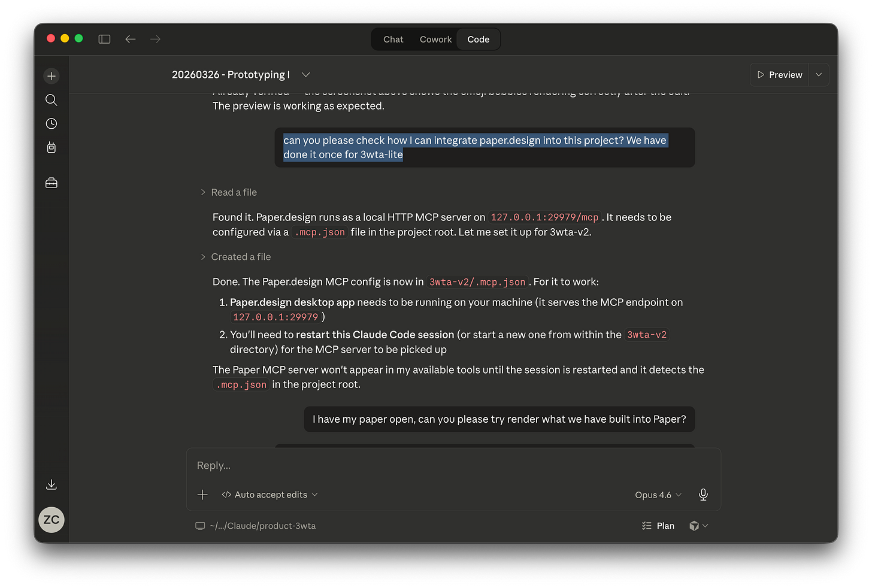Open the session title dropdown chevron
Screen dimensions: 872x588
tap(306, 75)
